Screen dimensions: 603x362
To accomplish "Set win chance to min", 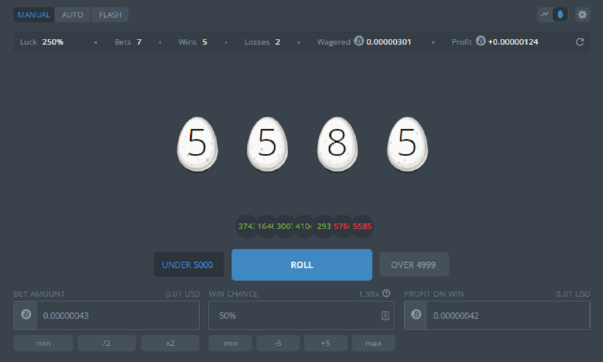I will (x=230, y=343).
